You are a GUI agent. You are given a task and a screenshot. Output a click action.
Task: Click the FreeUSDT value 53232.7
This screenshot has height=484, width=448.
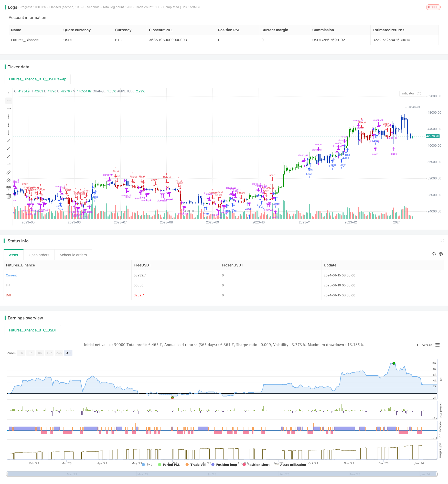[140, 275]
